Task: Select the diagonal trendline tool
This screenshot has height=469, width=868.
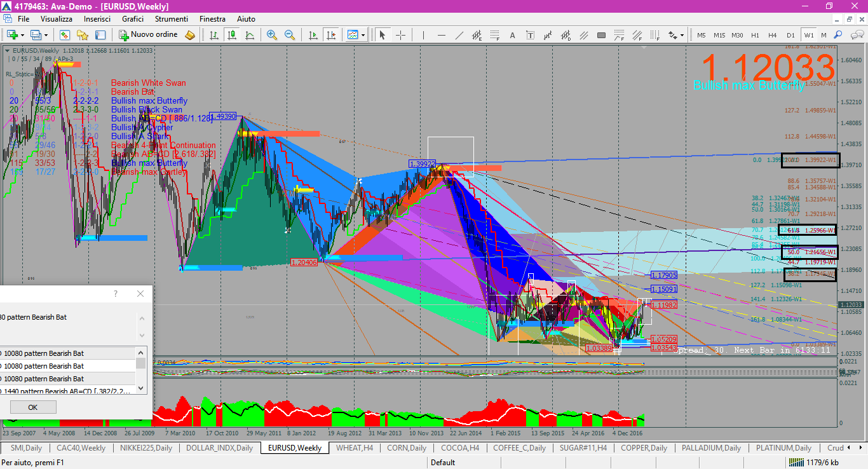Action: [459, 35]
